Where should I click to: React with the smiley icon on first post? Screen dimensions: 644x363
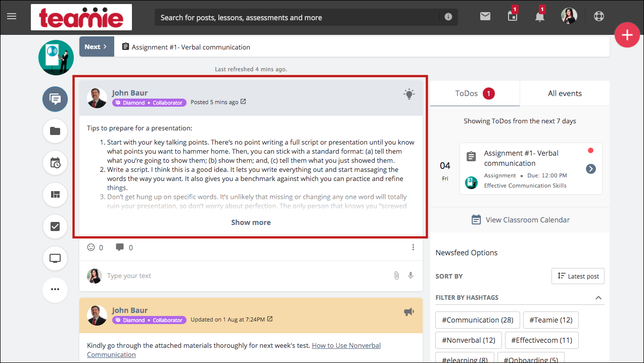(91, 247)
